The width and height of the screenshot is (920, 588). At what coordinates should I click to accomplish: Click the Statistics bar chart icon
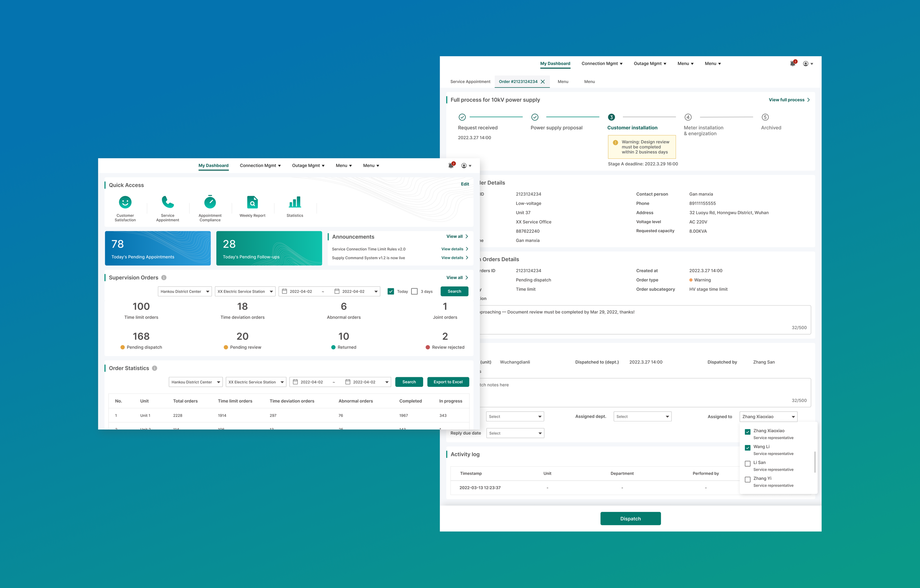click(294, 202)
